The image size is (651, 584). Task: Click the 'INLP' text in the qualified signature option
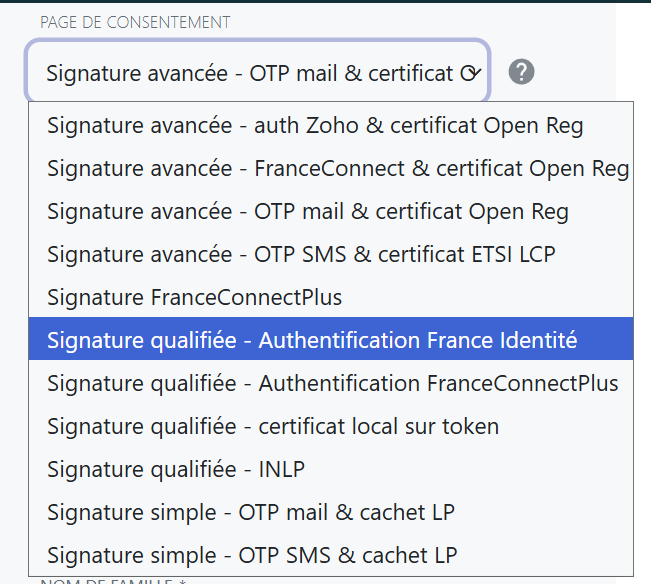[281, 469]
